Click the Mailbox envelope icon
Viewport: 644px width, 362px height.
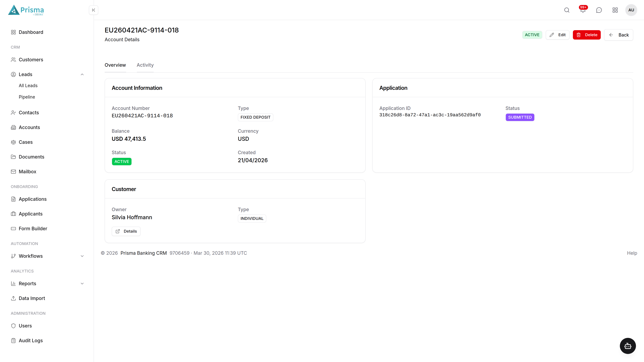pos(13,172)
